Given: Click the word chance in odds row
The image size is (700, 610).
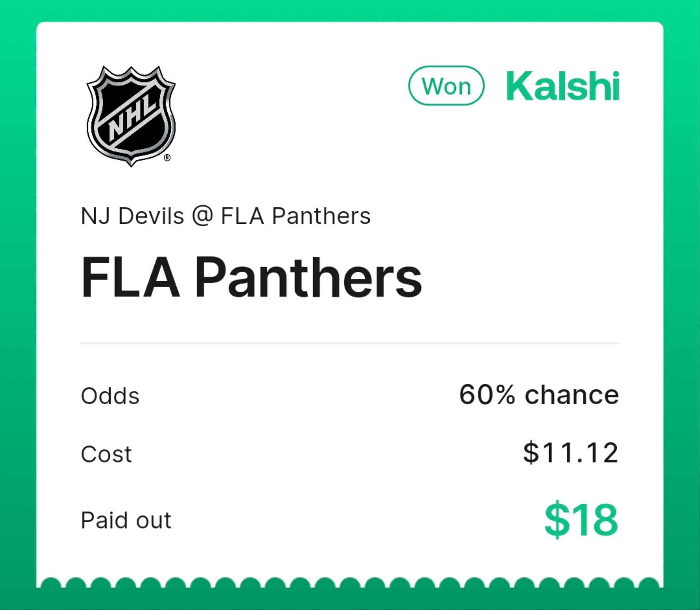Looking at the screenshot, I should coord(572,395).
